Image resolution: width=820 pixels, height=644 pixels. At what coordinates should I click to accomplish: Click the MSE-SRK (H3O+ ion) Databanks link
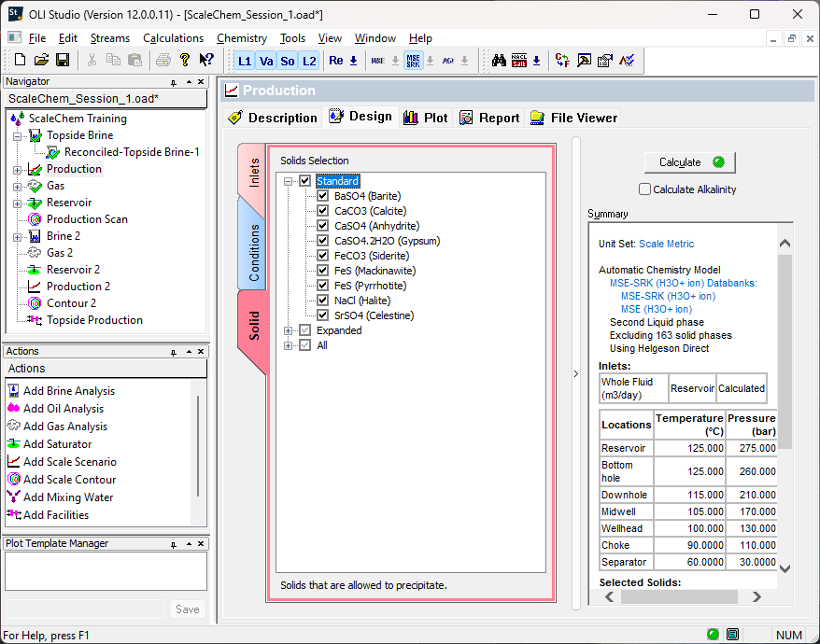[684, 283]
